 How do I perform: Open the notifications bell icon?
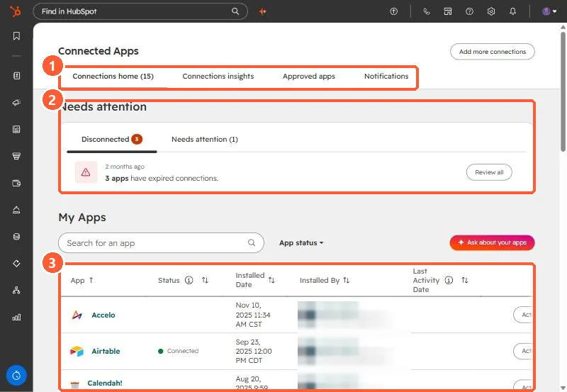click(512, 11)
